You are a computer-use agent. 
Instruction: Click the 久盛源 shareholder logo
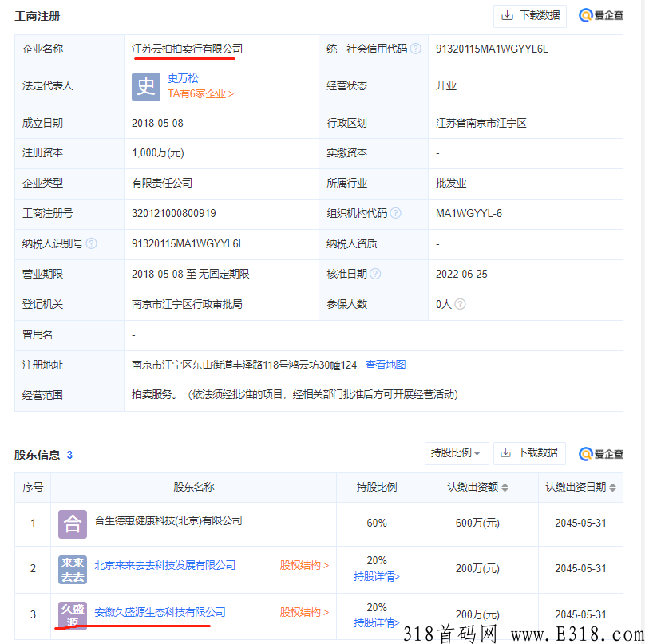pyautogui.click(x=73, y=615)
